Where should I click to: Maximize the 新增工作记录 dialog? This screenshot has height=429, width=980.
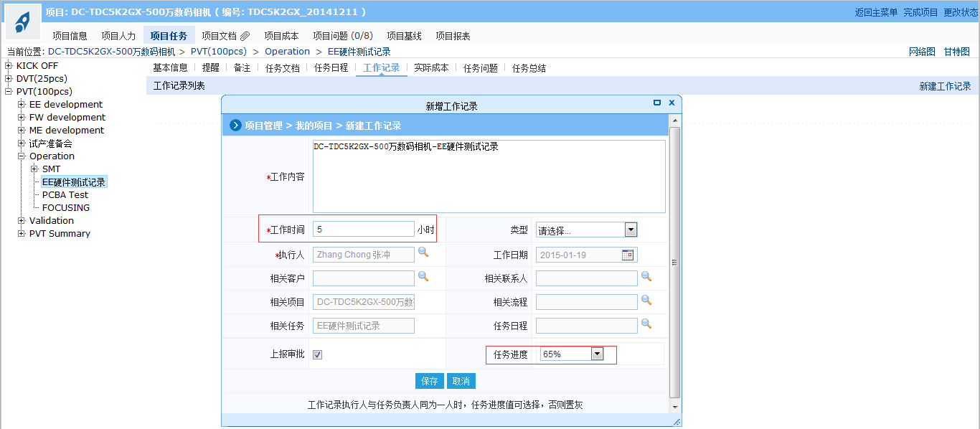coord(657,103)
